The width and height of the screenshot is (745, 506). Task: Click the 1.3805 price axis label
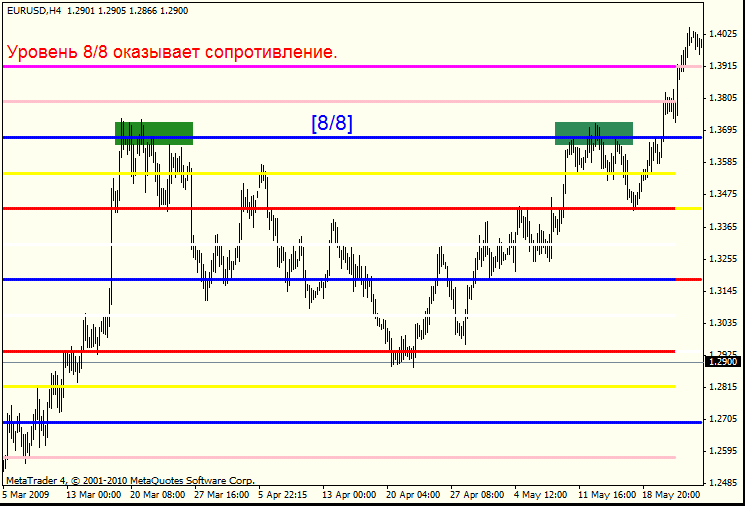723,98
